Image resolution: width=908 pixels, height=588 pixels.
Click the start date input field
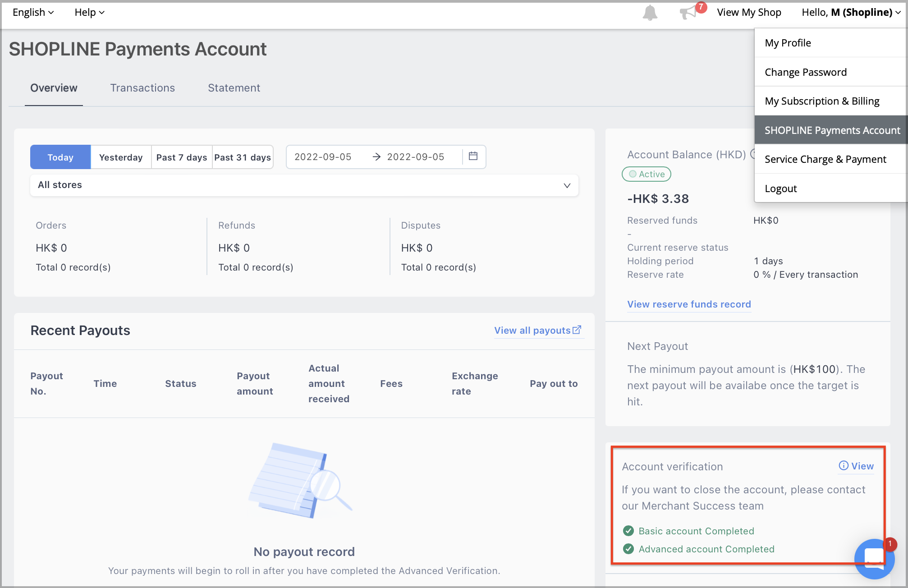323,156
